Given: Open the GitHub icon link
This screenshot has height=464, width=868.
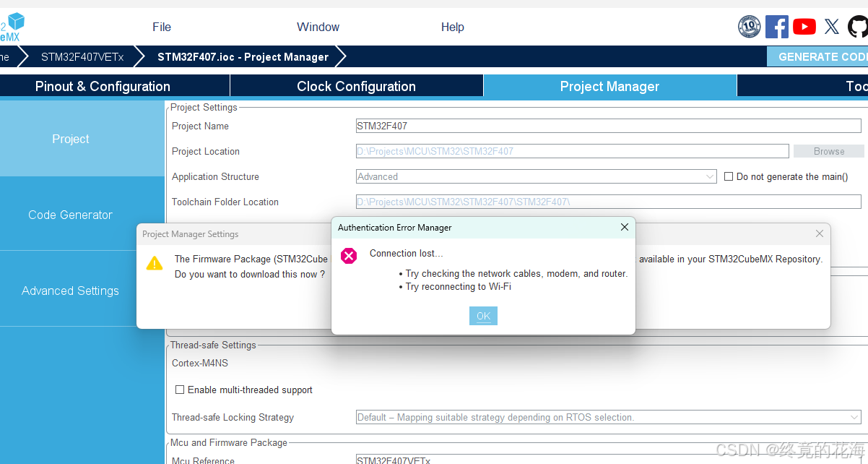Looking at the screenshot, I should tap(858, 27).
